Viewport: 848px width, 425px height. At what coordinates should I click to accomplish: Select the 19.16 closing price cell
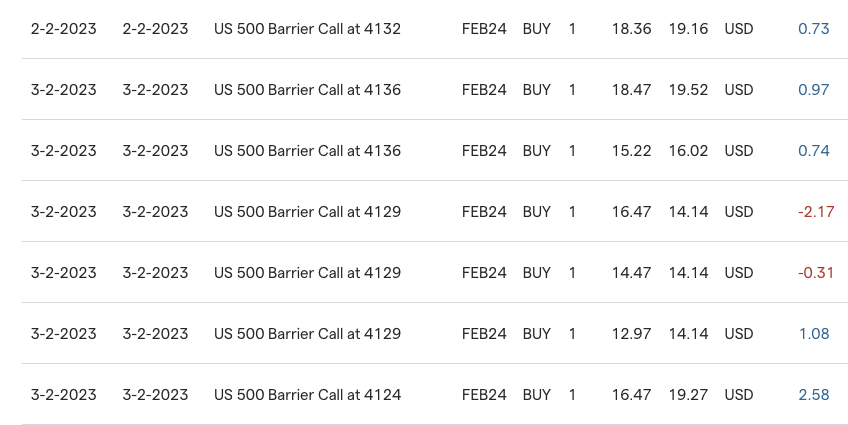(688, 29)
